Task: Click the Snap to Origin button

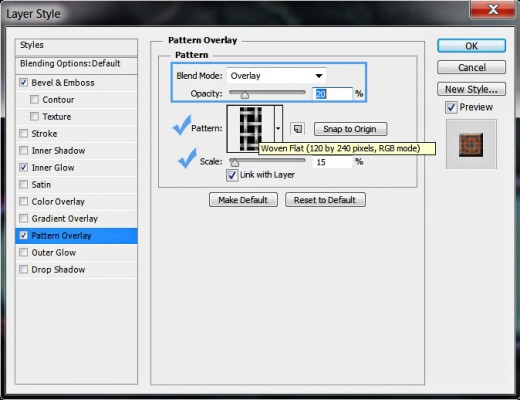Action: [350, 129]
